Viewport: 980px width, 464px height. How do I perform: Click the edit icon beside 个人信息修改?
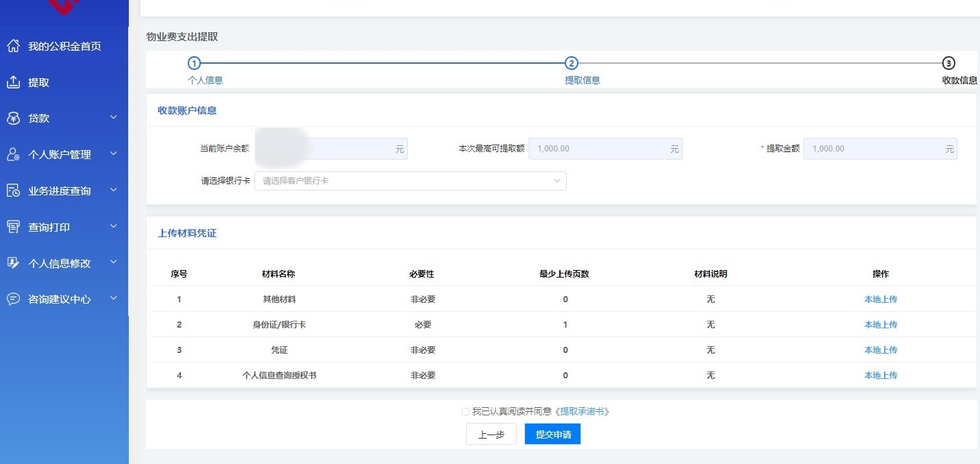(13, 263)
